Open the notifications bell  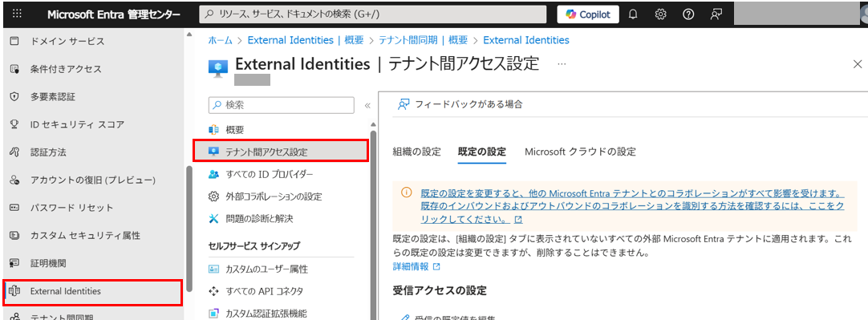[x=633, y=15]
